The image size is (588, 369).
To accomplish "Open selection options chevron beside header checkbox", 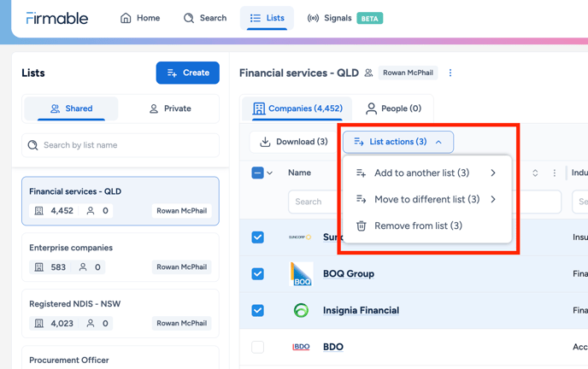I will coord(269,173).
